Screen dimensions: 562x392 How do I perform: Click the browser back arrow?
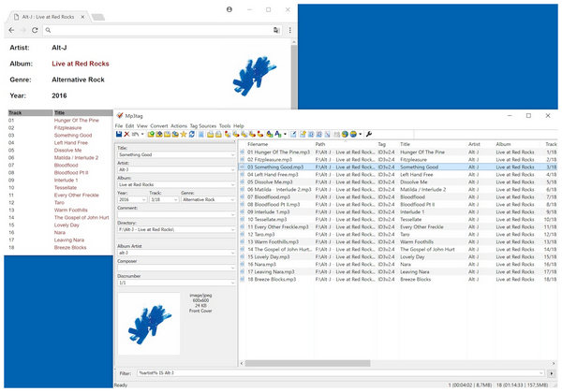11,31
